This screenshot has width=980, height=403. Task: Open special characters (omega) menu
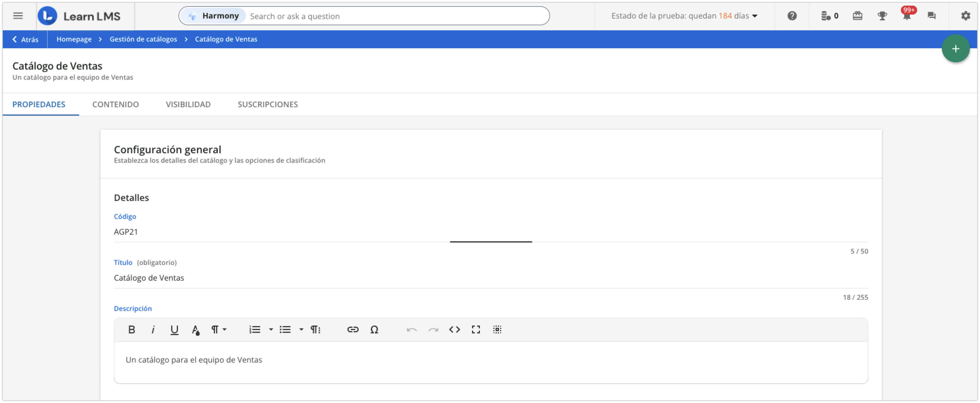[x=374, y=329]
